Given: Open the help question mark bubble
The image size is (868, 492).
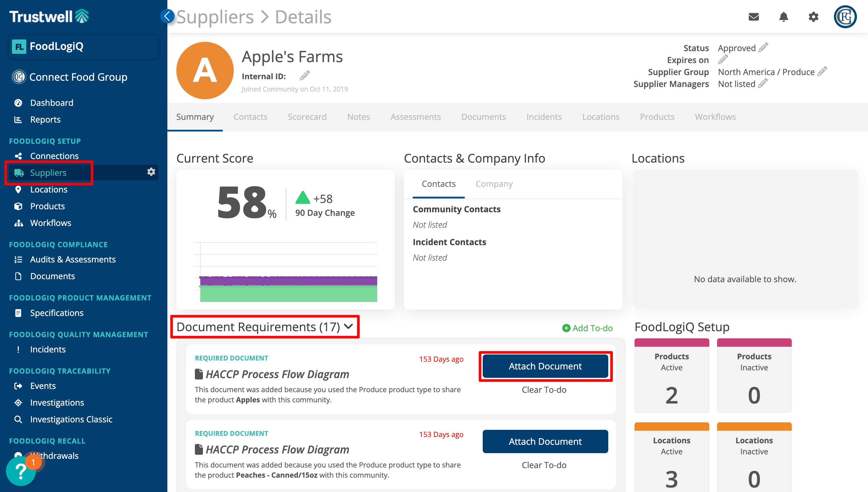Looking at the screenshot, I should [x=21, y=471].
